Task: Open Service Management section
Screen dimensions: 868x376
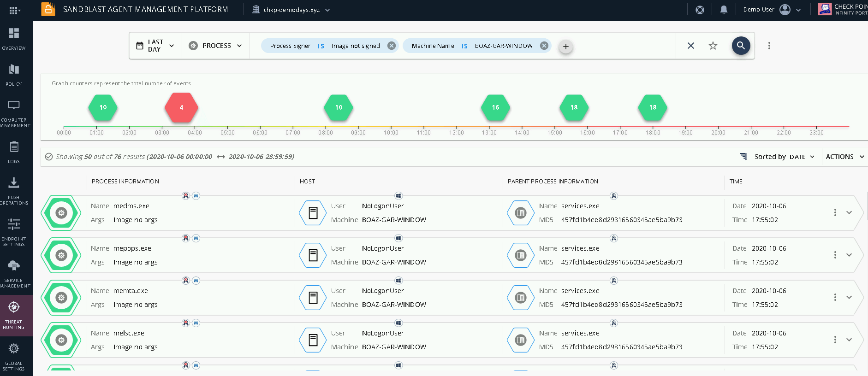Action: [14, 274]
